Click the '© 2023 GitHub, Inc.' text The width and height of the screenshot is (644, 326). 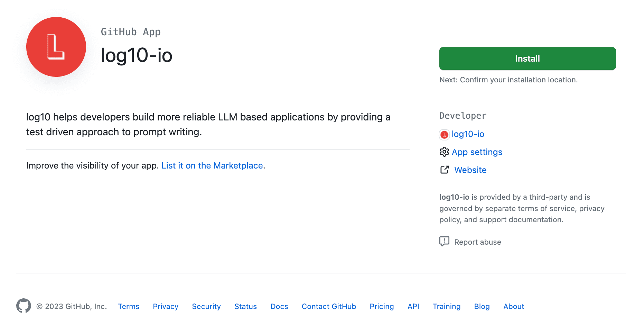tap(72, 307)
